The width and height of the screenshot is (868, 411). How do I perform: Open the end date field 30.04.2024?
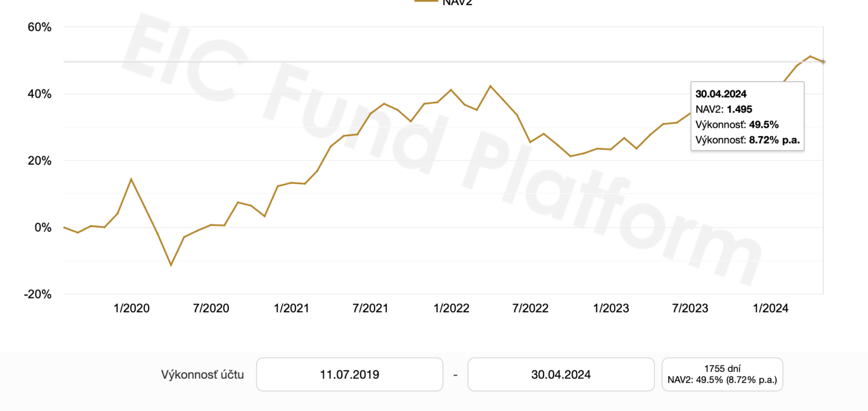pyautogui.click(x=561, y=374)
